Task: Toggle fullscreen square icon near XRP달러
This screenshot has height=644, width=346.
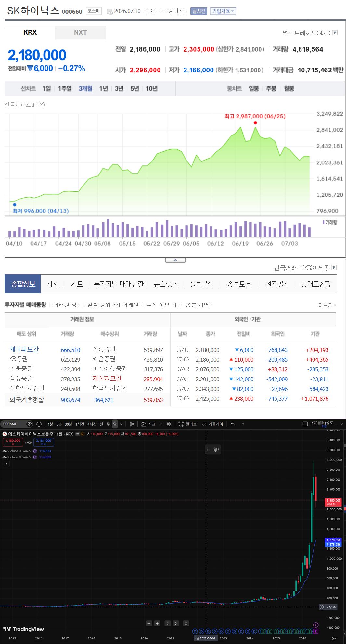Action: pos(305,424)
